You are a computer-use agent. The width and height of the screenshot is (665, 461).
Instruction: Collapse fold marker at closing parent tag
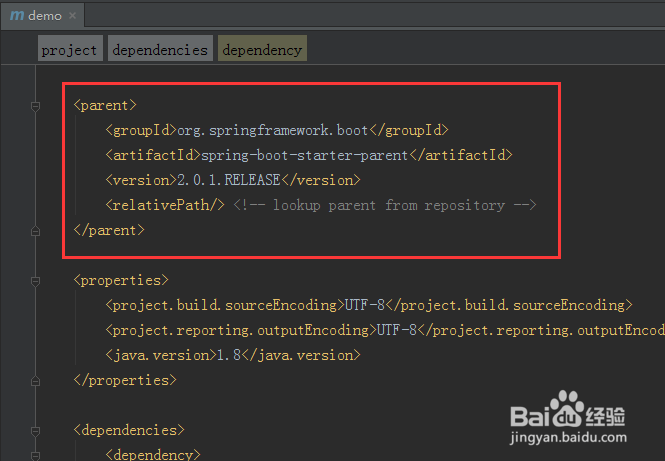point(36,231)
